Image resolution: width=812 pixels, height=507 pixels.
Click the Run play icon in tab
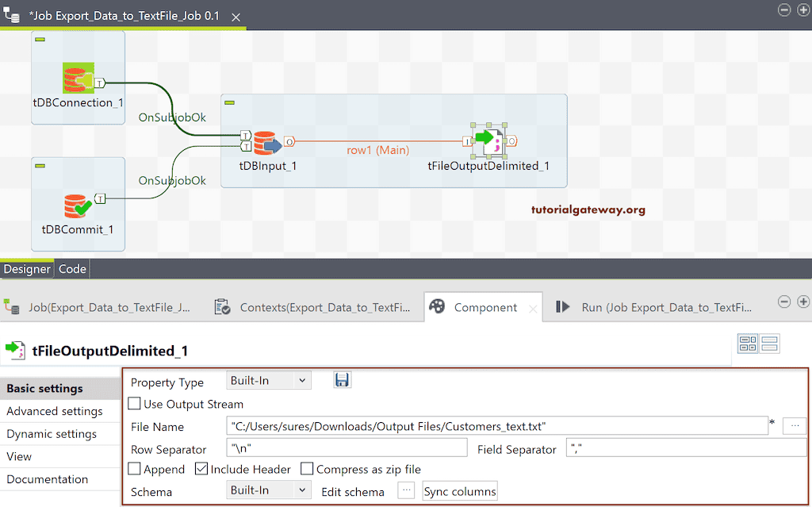coord(563,307)
